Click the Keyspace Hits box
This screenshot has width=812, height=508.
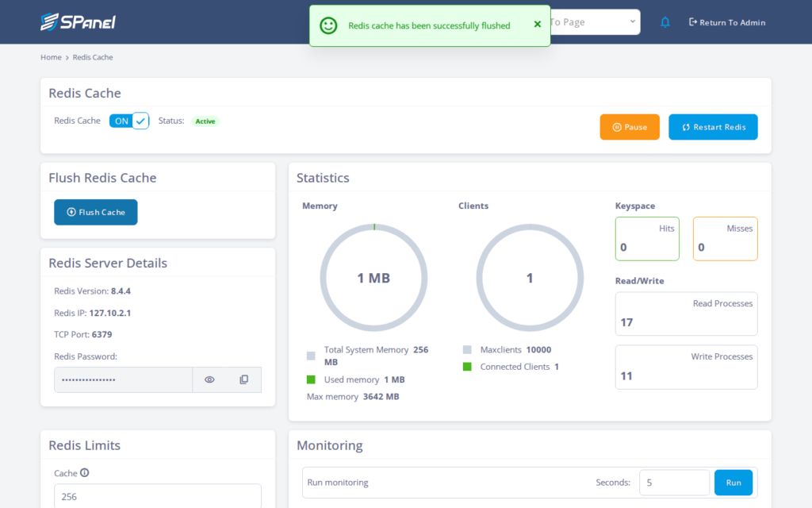click(x=647, y=238)
